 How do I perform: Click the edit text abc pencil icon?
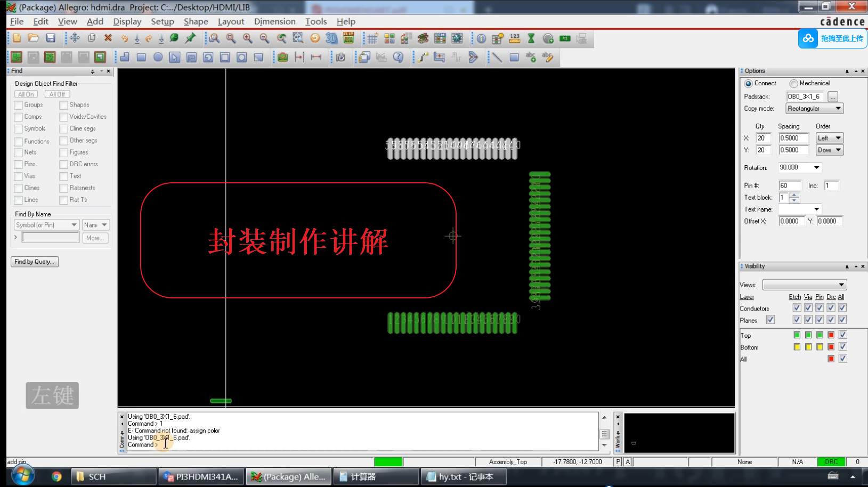548,57
